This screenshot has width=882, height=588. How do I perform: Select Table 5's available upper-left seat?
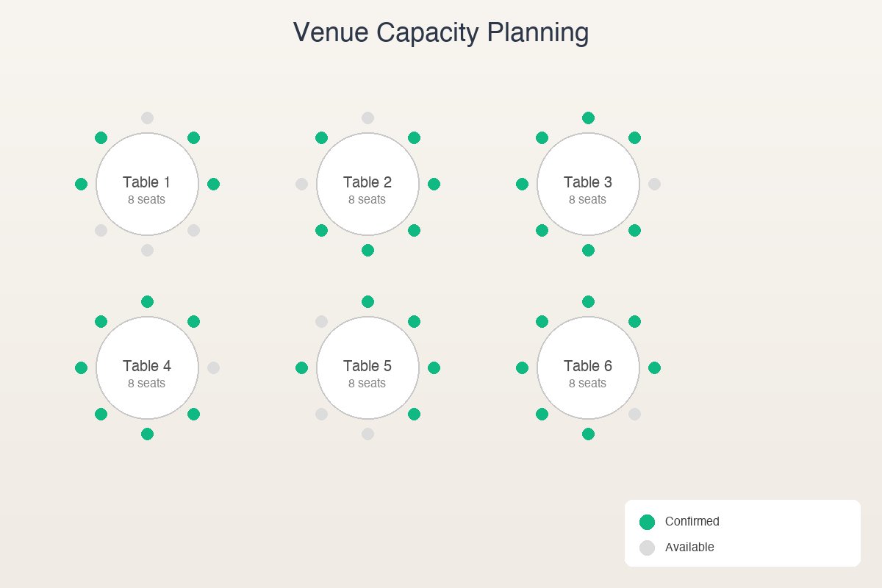pyautogui.click(x=321, y=321)
